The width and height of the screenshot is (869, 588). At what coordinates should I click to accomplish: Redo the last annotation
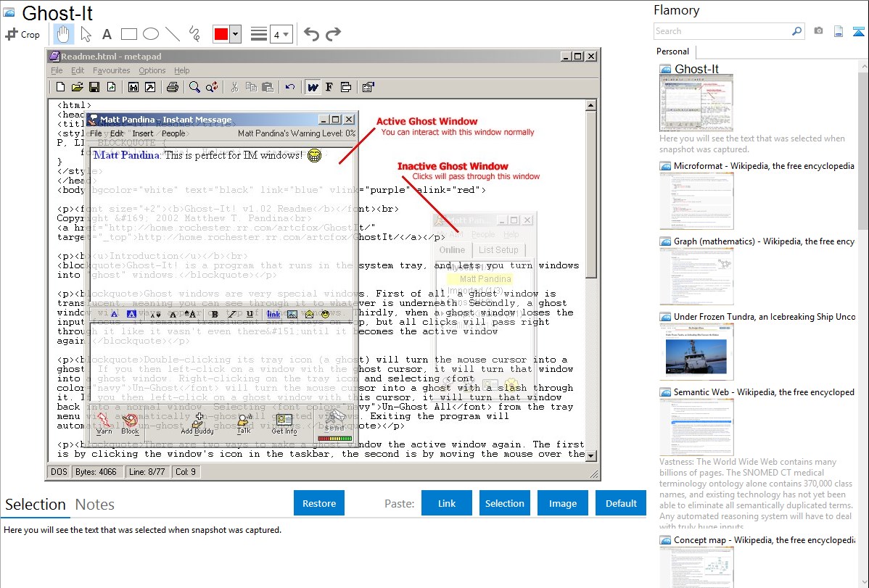coord(333,34)
